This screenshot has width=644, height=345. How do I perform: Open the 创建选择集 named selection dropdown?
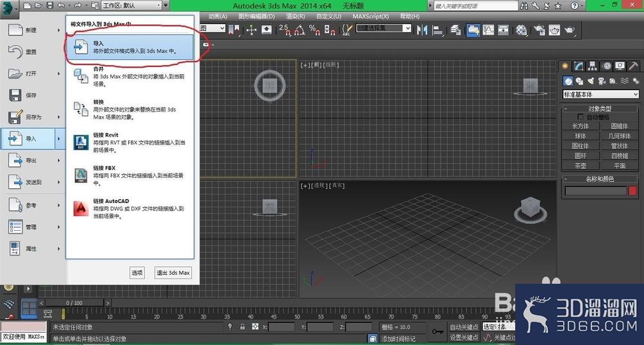click(384, 28)
